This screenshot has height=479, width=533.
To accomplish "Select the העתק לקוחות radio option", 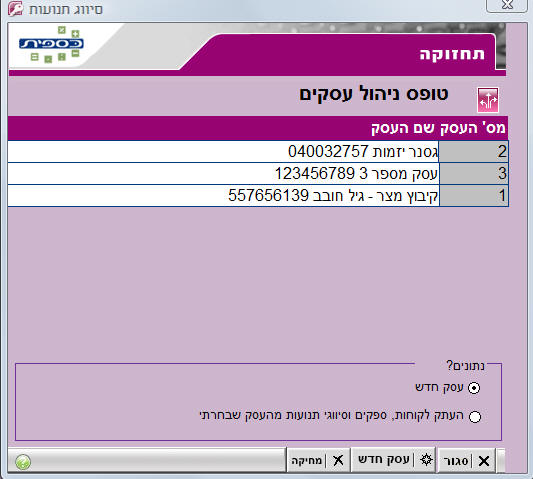I will tap(475, 416).
